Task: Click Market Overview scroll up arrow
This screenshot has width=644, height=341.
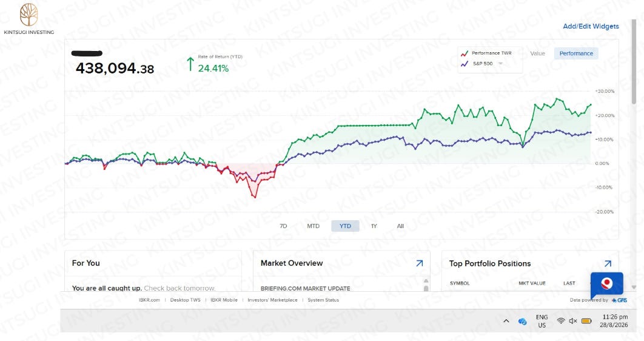Action: click(x=426, y=281)
